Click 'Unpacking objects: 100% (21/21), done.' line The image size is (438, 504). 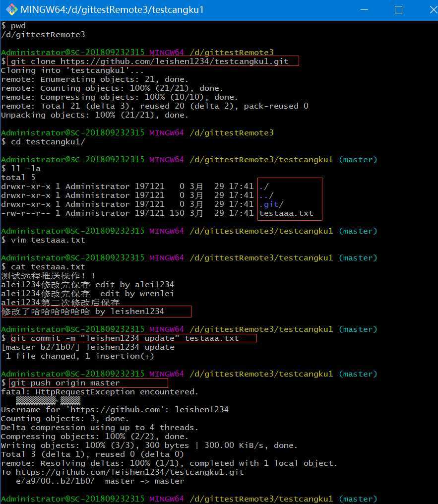94,115
